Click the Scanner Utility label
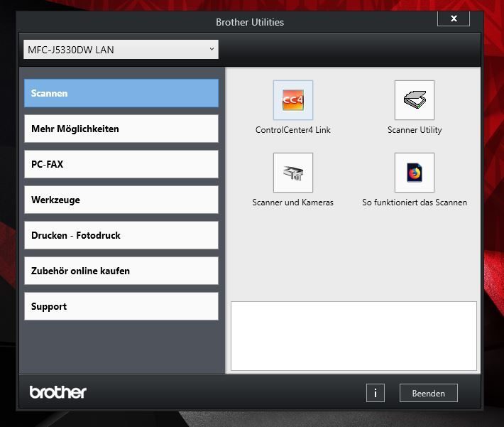The height and width of the screenshot is (427, 504). point(415,130)
